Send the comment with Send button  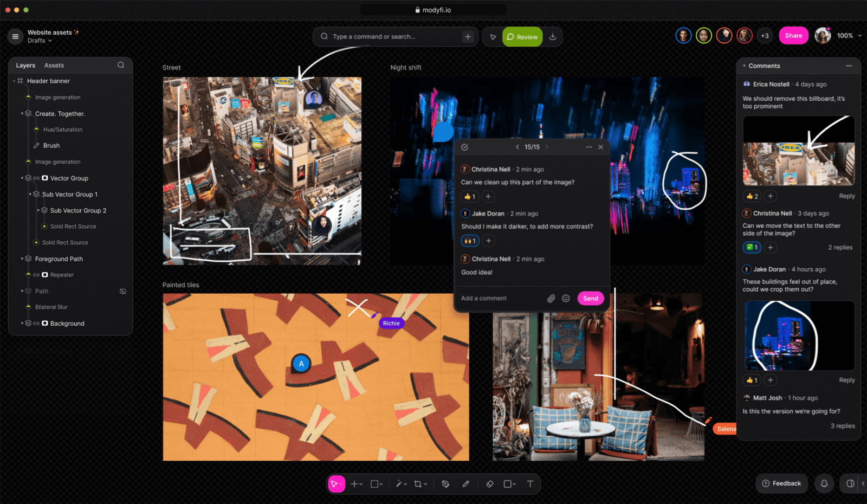coord(590,299)
